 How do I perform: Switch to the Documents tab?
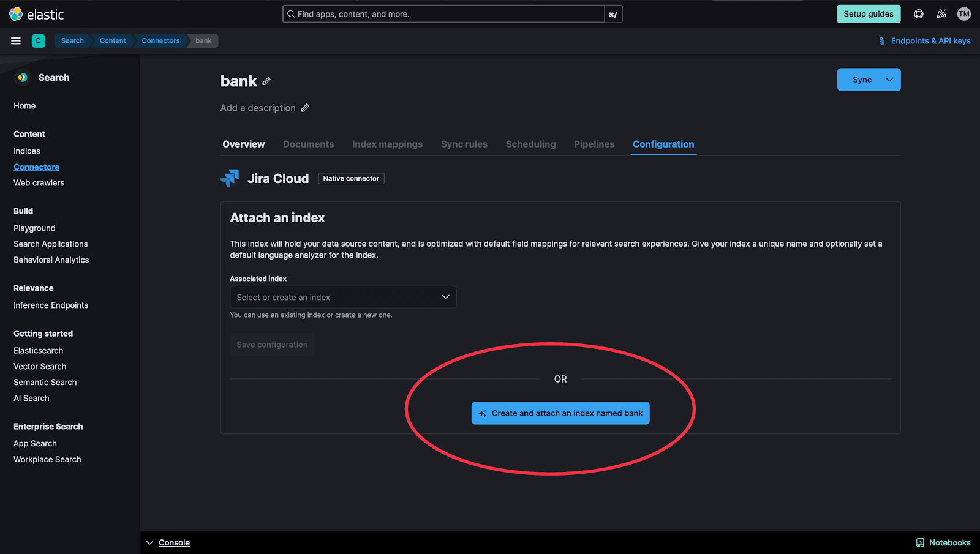tap(308, 144)
